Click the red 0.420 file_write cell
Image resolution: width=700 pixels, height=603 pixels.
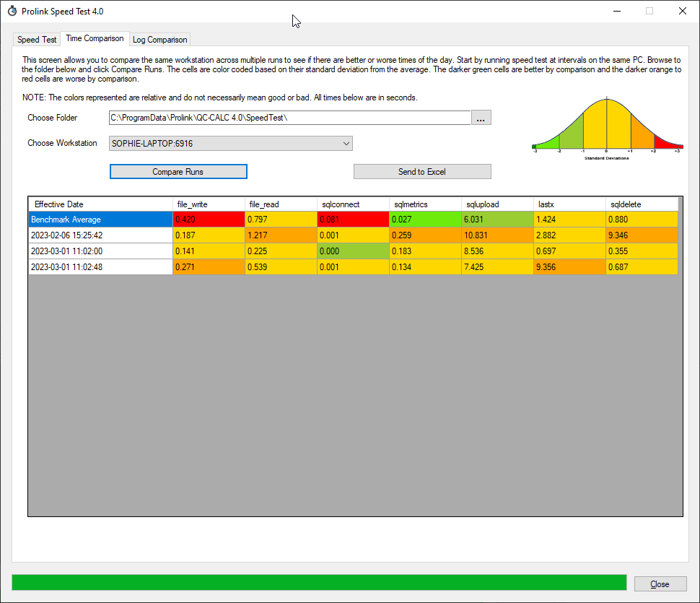point(209,220)
